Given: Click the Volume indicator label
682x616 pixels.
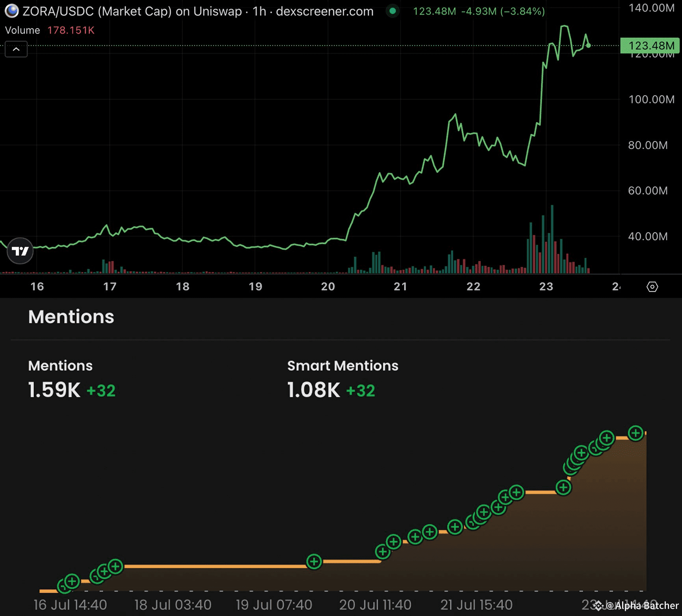Looking at the screenshot, I should pyautogui.click(x=22, y=30).
